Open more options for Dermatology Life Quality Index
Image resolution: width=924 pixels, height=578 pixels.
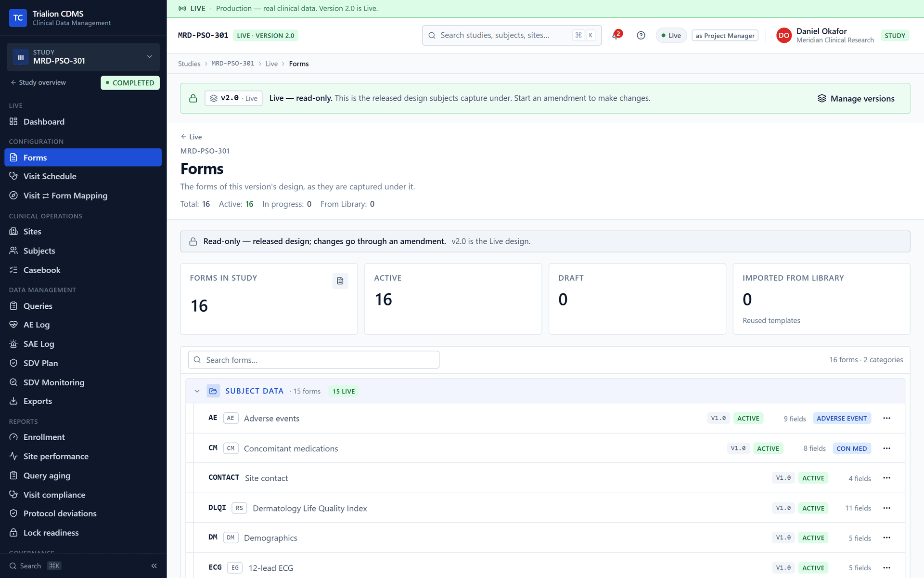click(886, 508)
